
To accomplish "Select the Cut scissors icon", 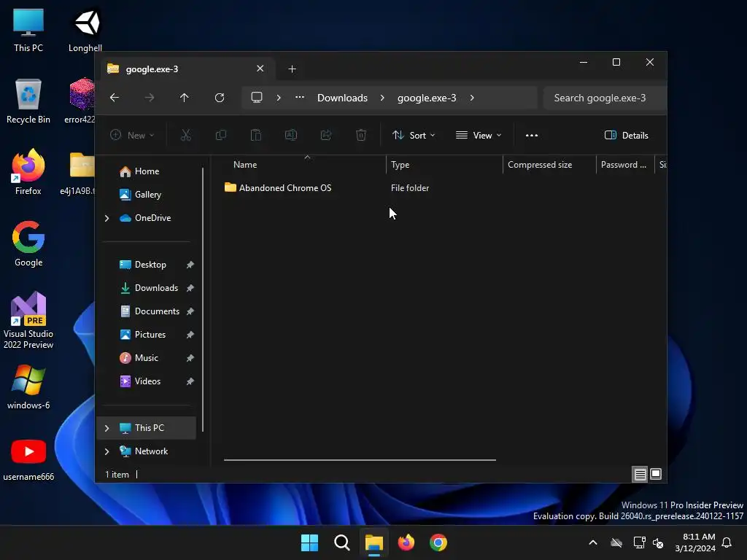I will (186, 135).
